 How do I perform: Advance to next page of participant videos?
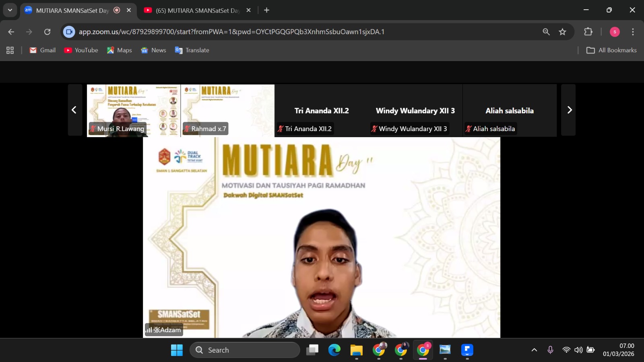[x=570, y=109]
